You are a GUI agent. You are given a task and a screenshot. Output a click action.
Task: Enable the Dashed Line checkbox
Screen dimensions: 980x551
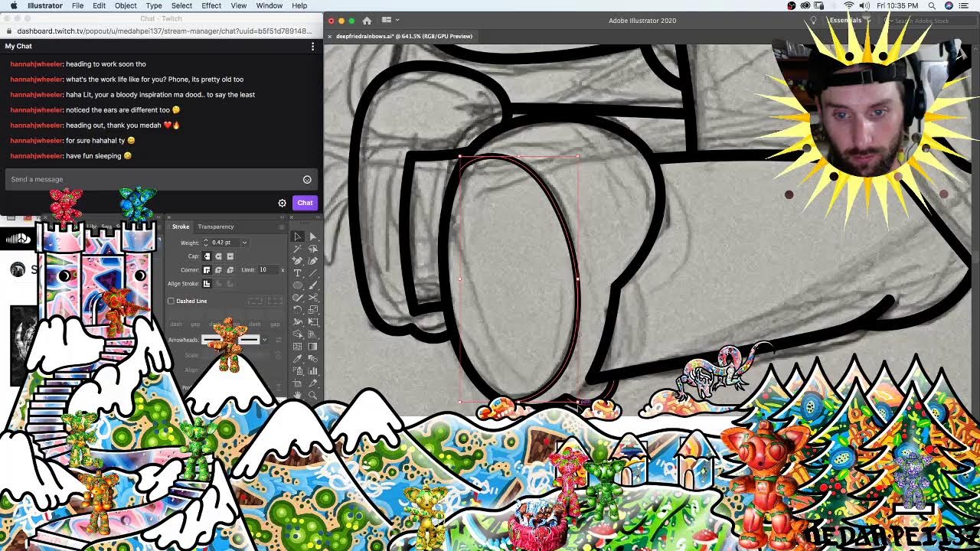[171, 301]
